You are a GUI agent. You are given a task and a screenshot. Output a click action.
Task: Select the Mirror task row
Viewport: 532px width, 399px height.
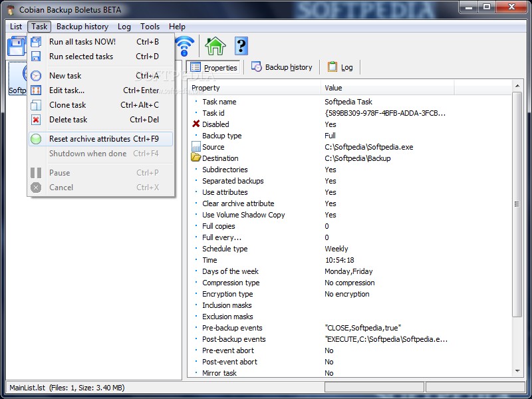pos(350,373)
